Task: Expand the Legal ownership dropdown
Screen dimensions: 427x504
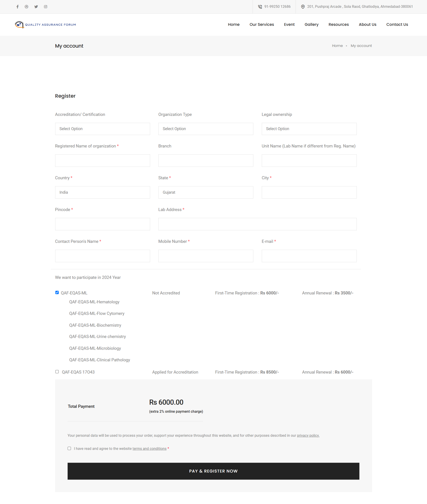Action: click(309, 129)
